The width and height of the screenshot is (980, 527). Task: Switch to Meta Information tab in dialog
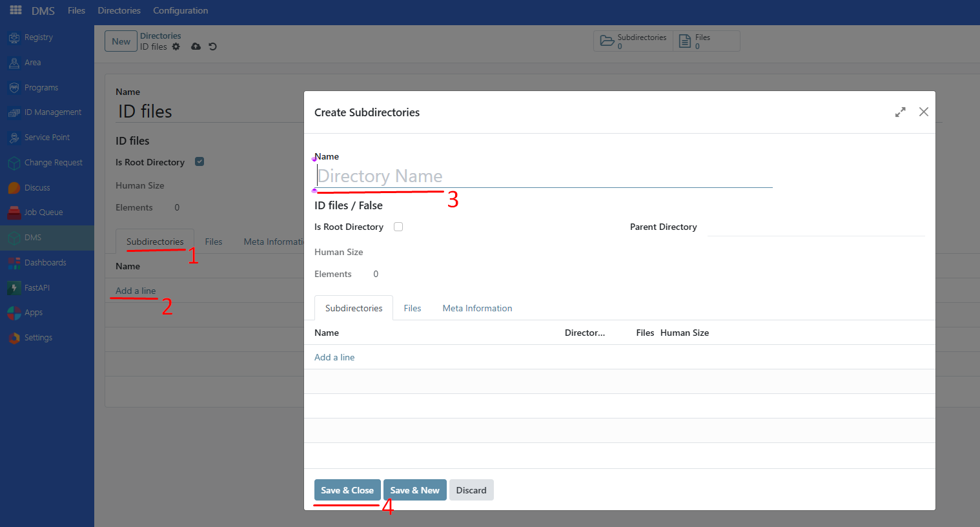(477, 308)
